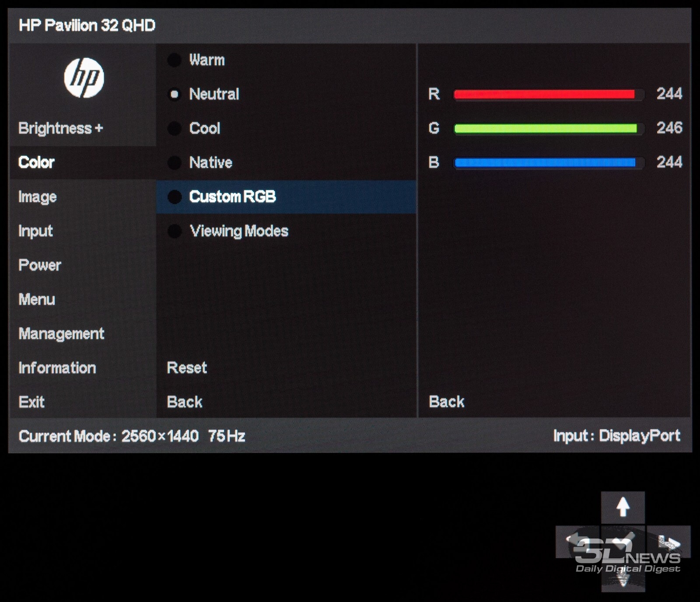The height and width of the screenshot is (602, 700).
Task: Select the Native color option
Action: (x=200, y=162)
